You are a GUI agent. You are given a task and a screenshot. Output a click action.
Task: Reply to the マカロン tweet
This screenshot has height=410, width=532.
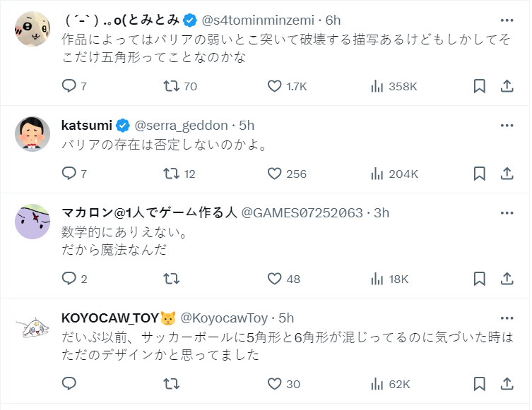pos(69,279)
